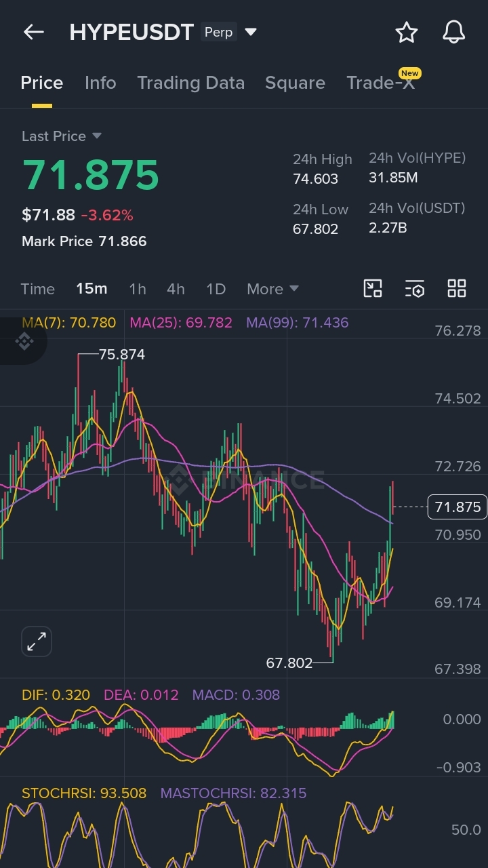Tap the MA(7): 70.780 indicator label
Screen dimensions: 488x868
pos(68,323)
